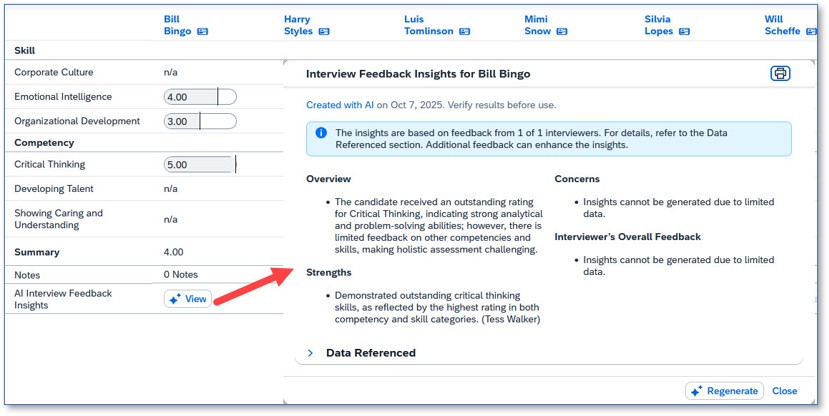Close the insights dialog
The height and width of the screenshot is (416, 829).
click(x=784, y=391)
